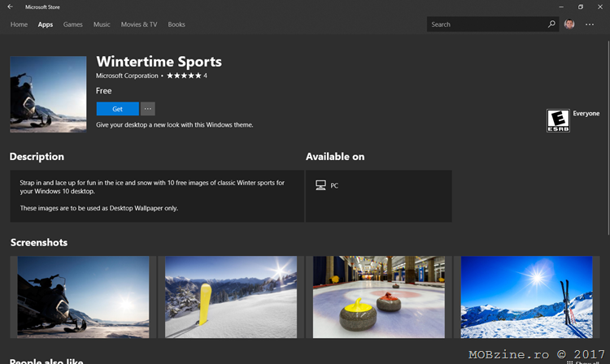
Task: Open the Home tab
Action: [x=19, y=24]
